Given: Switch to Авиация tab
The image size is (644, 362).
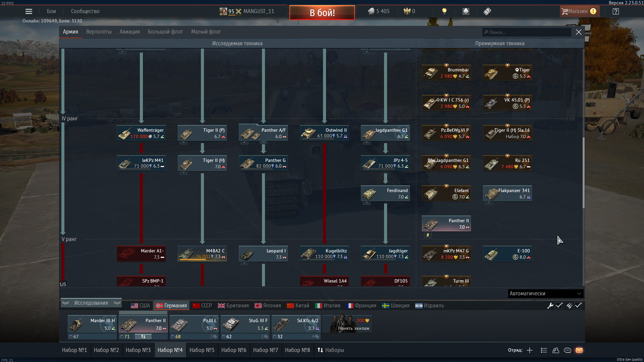Looking at the screenshot, I should click(130, 32).
